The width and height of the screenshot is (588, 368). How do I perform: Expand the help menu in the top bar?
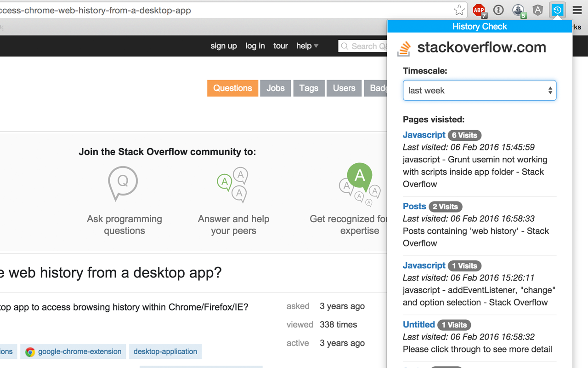(x=307, y=46)
